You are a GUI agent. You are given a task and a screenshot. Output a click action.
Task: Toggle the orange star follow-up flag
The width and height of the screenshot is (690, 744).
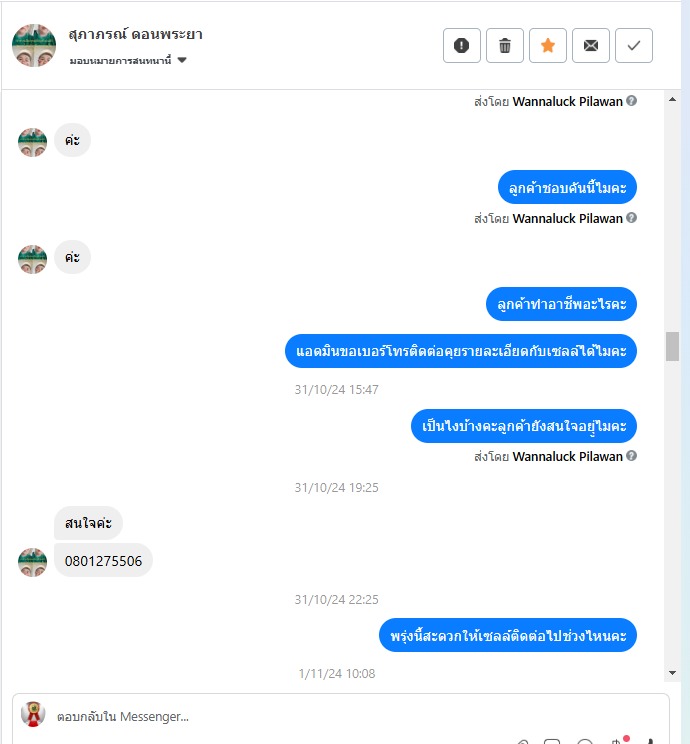point(548,46)
